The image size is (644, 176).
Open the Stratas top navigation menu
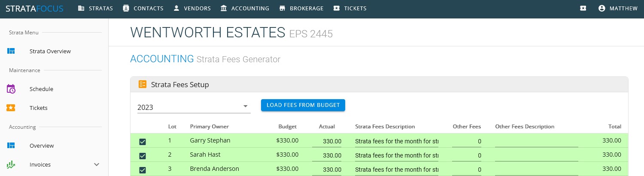[95, 9]
